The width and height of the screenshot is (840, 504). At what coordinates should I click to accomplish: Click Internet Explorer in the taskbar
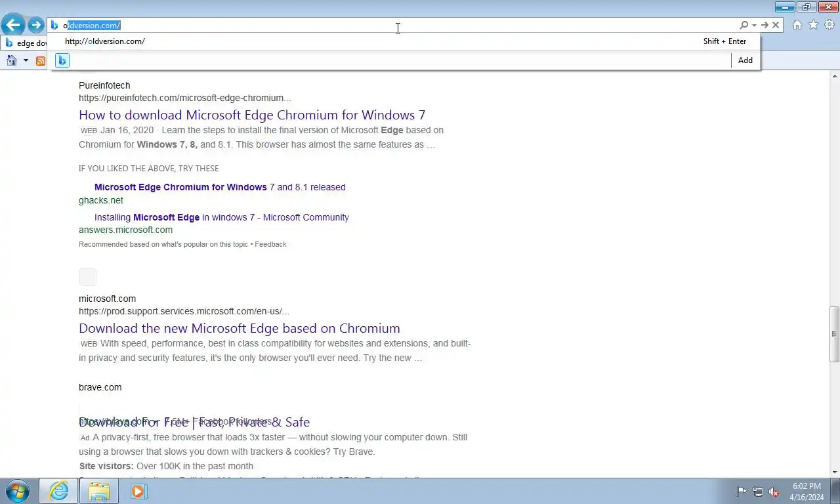[58, 491]
